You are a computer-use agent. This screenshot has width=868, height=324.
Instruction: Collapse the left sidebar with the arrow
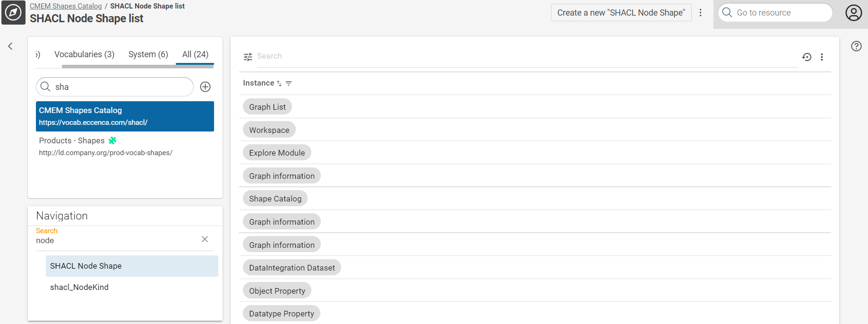point(10,46)
